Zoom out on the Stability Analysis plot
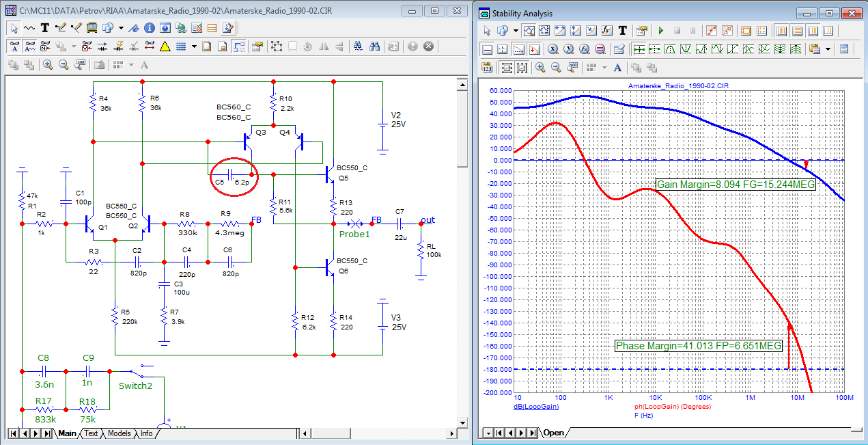This screenshot has height=445, width=868. 555,68
